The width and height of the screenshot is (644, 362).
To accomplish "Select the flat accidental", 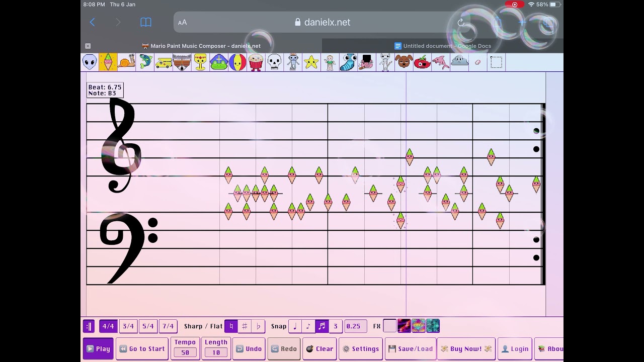I will click(258, 326).
